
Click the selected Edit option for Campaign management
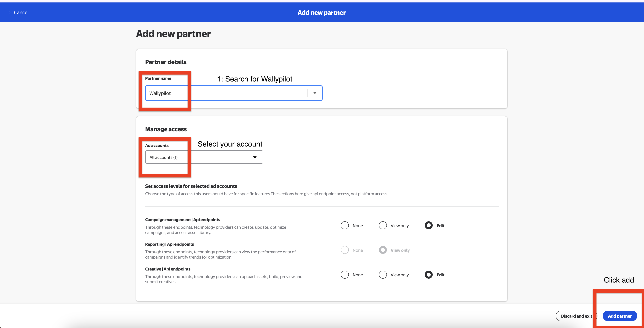[x=429, y=225]
